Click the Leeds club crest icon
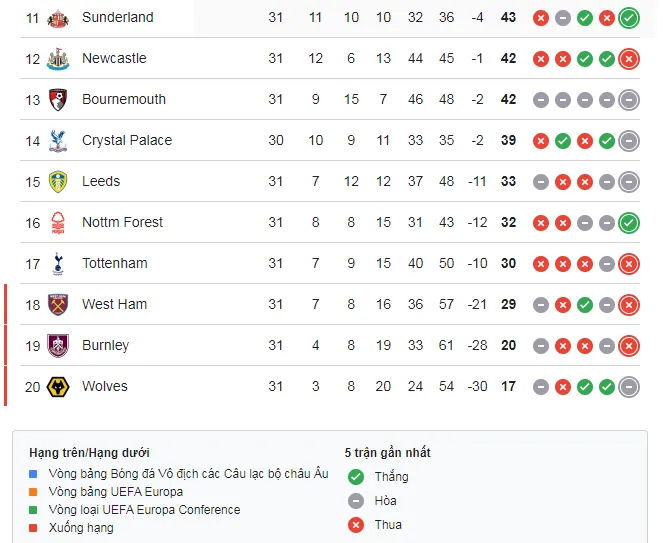The image size is (670, 543). 58,181
